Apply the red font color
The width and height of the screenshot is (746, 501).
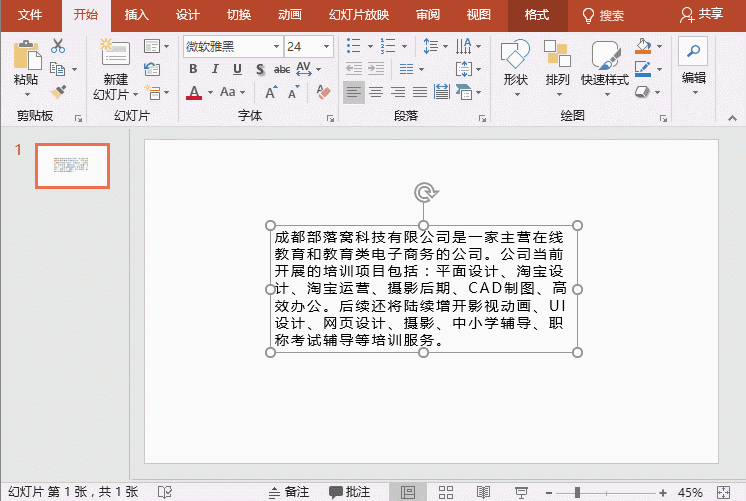click(194, 92)
